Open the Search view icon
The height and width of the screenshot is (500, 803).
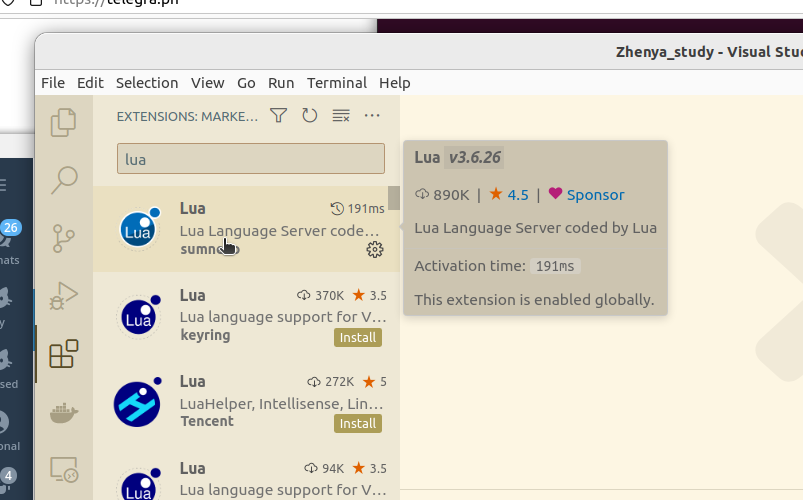(64, 179)
